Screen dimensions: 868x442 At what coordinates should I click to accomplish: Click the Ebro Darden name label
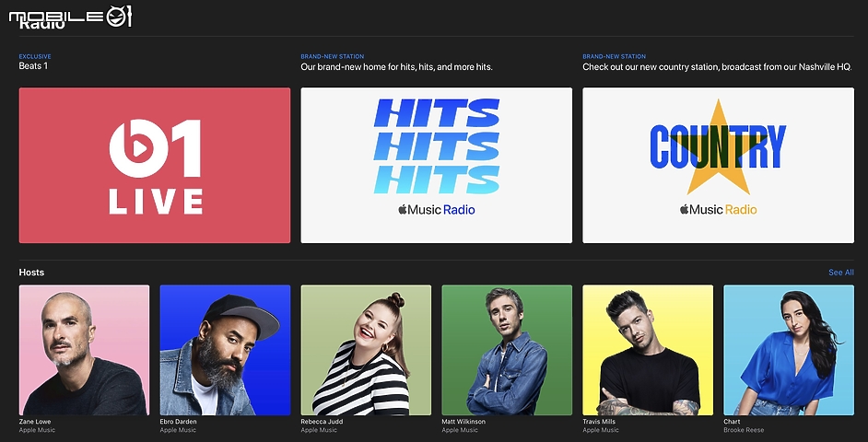point(178,422)
